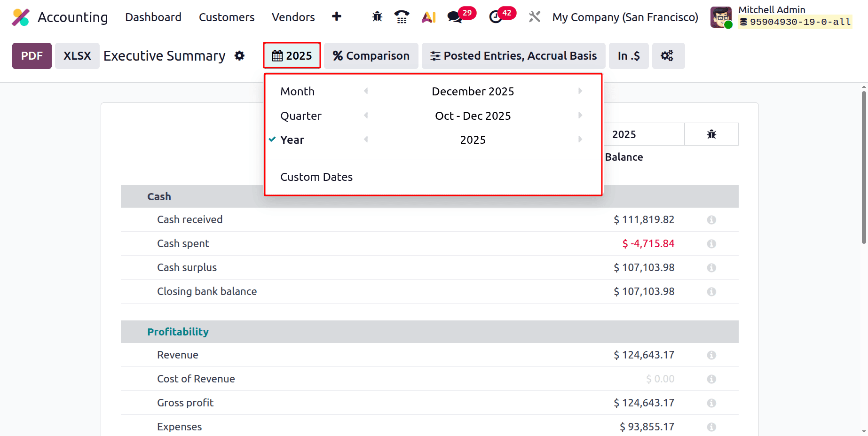Open the bug/debug menu in the top bar
Viewport: 868px width, 436px height.
[x=377, y=17]
